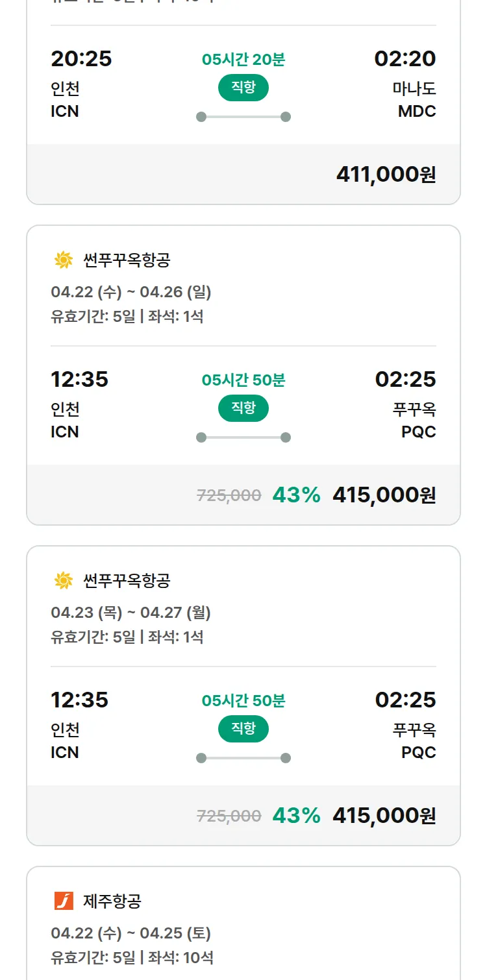
Task: Select the 415,000원 fare for the 04.22 flight
Action: (384, 495)
